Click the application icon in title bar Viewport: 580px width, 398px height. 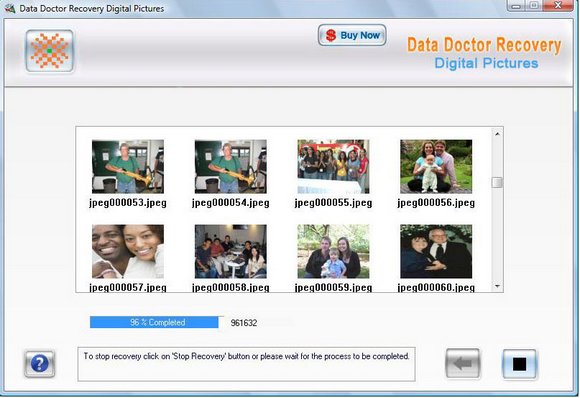pos(10,8)
